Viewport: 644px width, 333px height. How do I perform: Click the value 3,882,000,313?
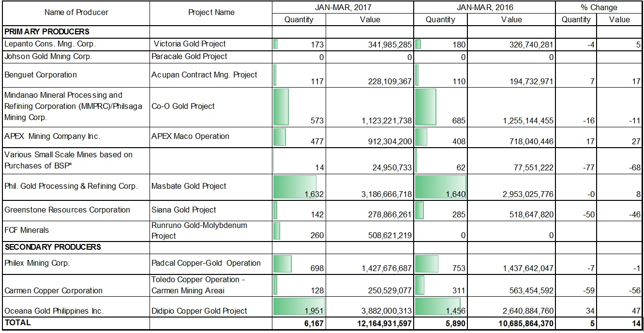pyautogui.click(x=387, y=311)
